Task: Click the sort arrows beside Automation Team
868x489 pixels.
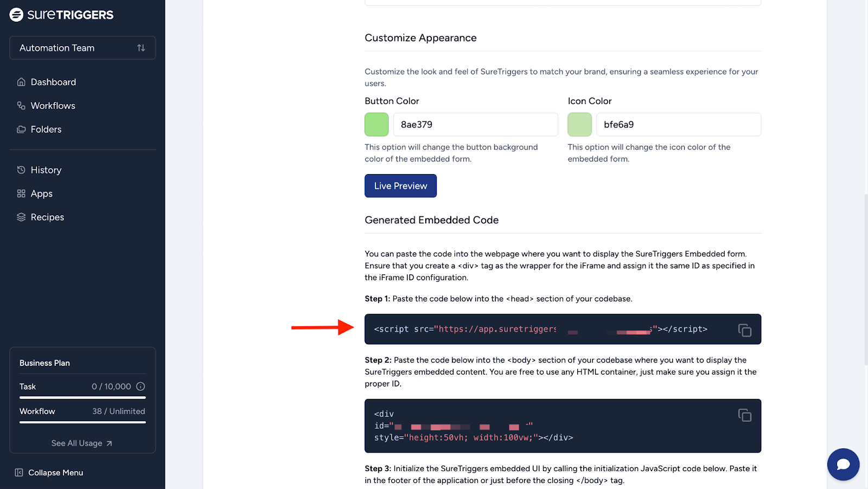Action: coord(142,48)
